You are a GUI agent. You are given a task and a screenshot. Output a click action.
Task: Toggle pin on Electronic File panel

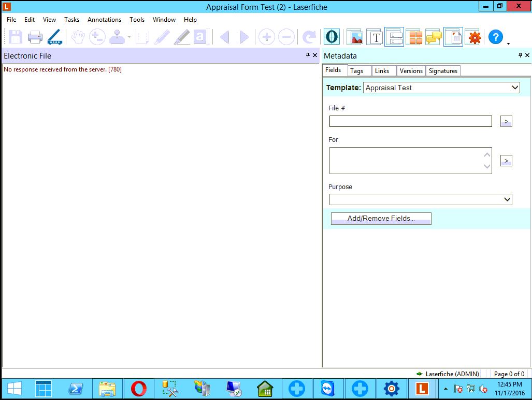click(x=308, y=55)
